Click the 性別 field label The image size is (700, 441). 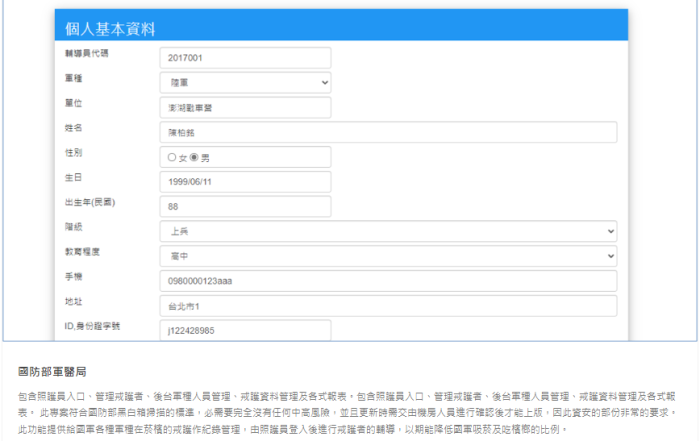click(x=73, y=152)
